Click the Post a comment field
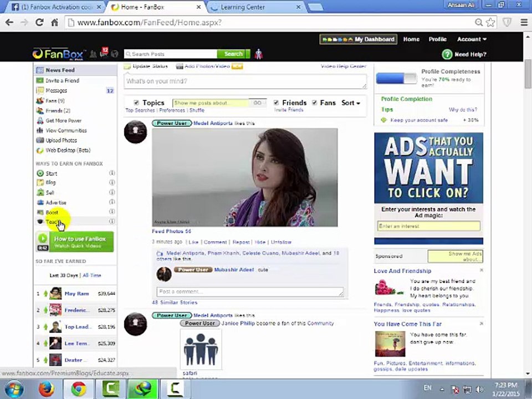Viewport: 532px width, 399px height. click(x=250, y=292)
